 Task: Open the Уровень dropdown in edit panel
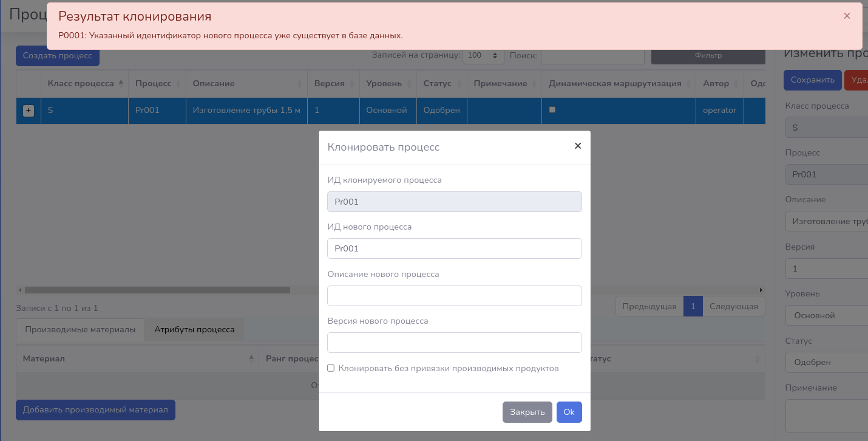(x=826, y=315)
